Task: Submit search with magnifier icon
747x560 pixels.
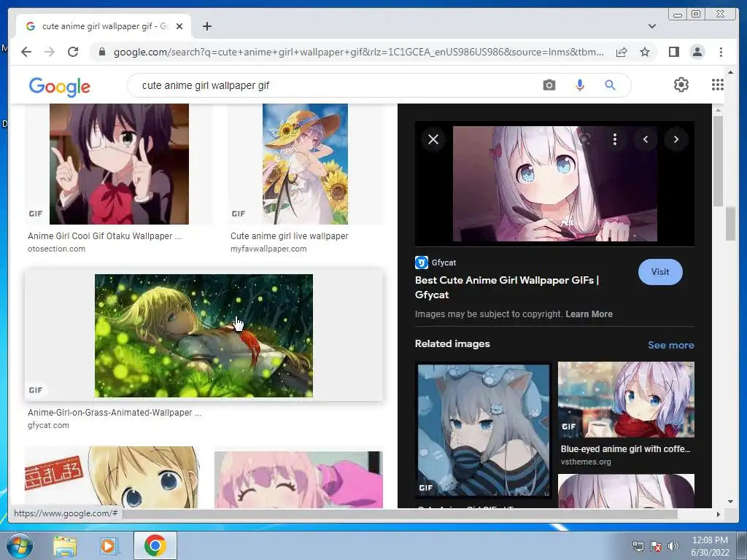Action: click(610, 85)
